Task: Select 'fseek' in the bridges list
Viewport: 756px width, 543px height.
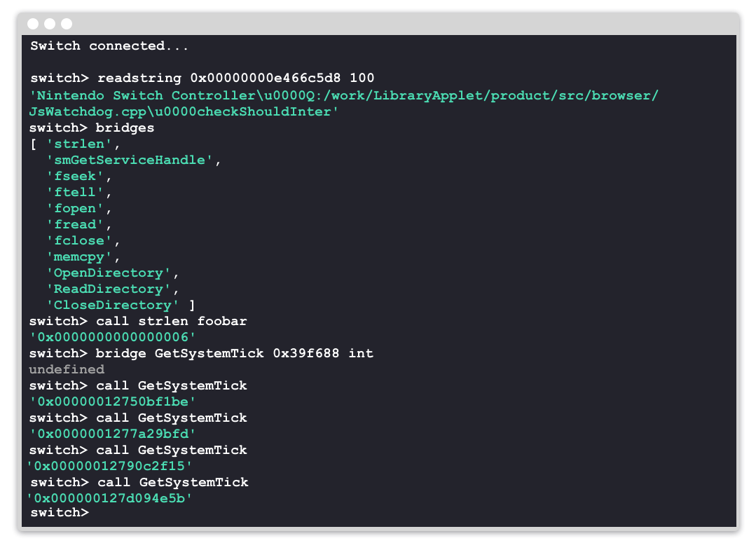Action: (75, 177)
